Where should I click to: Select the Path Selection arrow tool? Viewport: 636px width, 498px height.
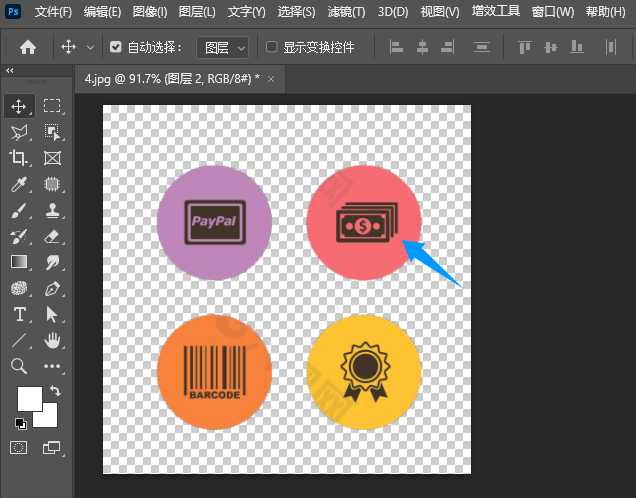click(52, 314)
